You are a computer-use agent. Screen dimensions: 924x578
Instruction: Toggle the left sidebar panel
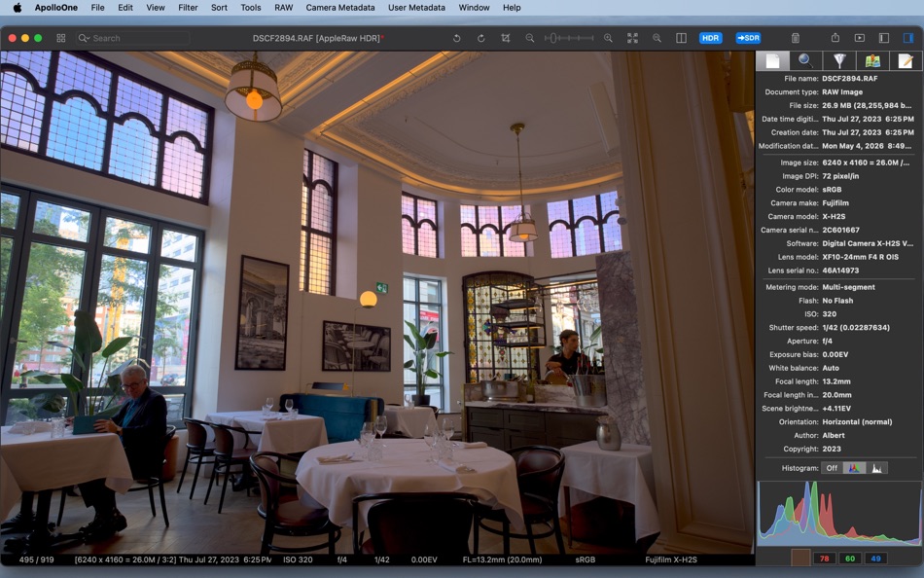click(x=884, y=38)
